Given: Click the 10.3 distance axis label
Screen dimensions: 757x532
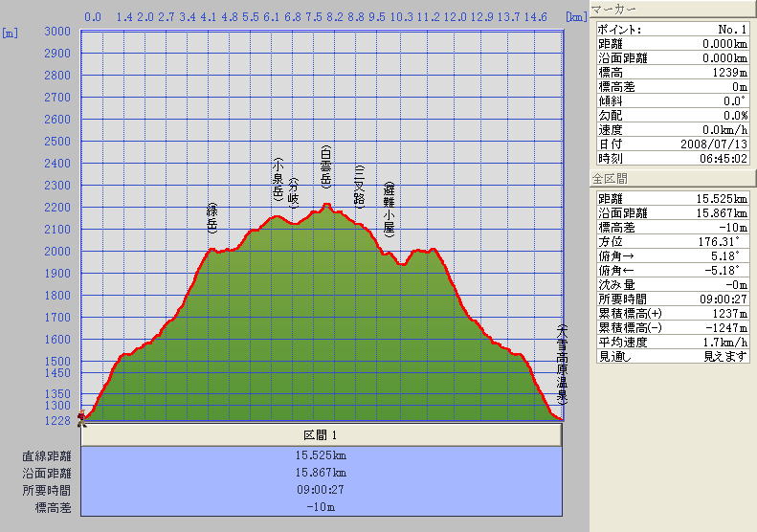Looking at the screenshot, I should point(402,17).
